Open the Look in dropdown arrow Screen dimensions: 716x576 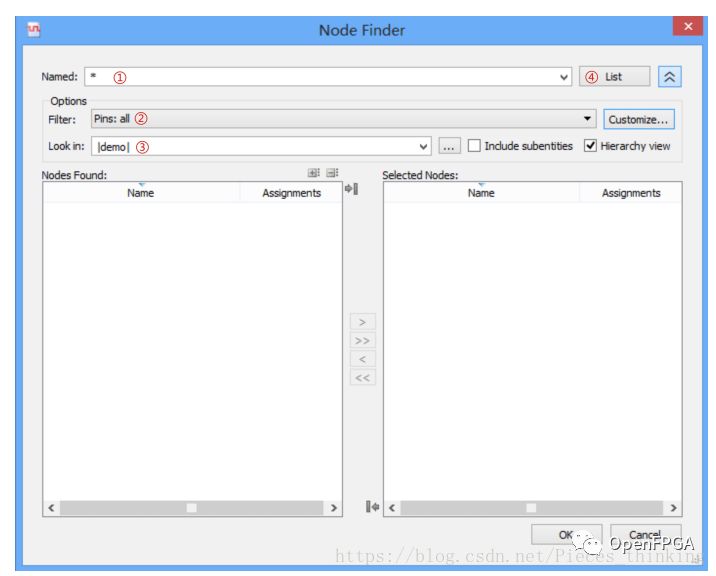pos(423,147)
